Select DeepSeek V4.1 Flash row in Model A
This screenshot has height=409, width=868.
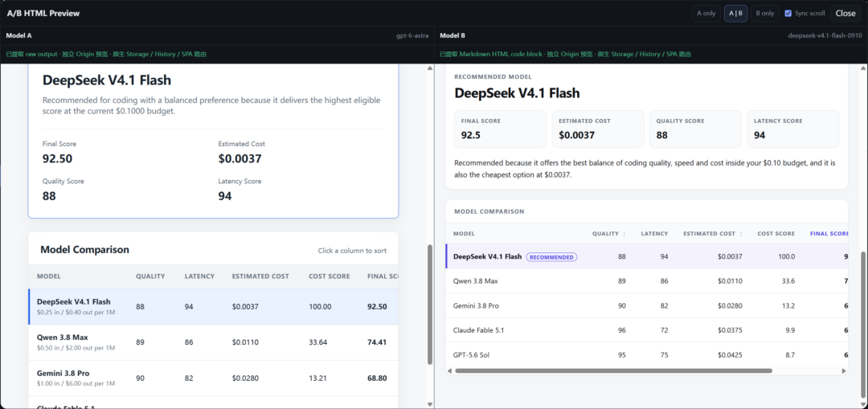(x=213, y=307)
